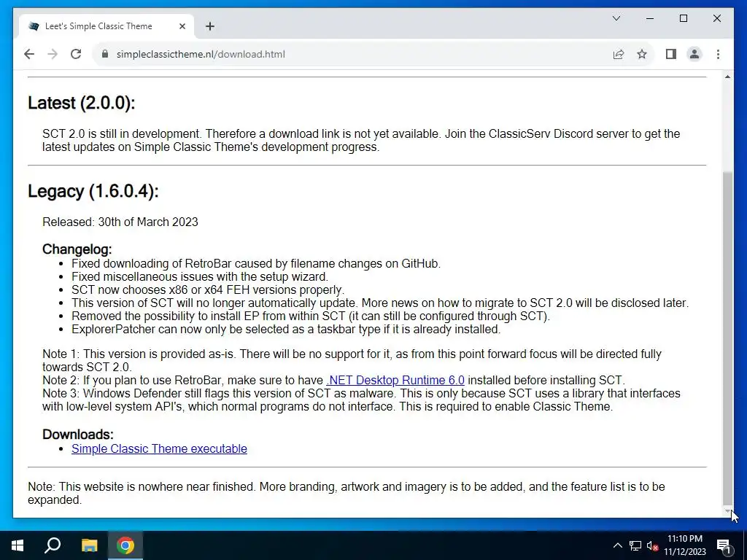Click 'Note: This website is nowhere near finished' text
Viewport: 747px width, 560px height.
(347, 493)
